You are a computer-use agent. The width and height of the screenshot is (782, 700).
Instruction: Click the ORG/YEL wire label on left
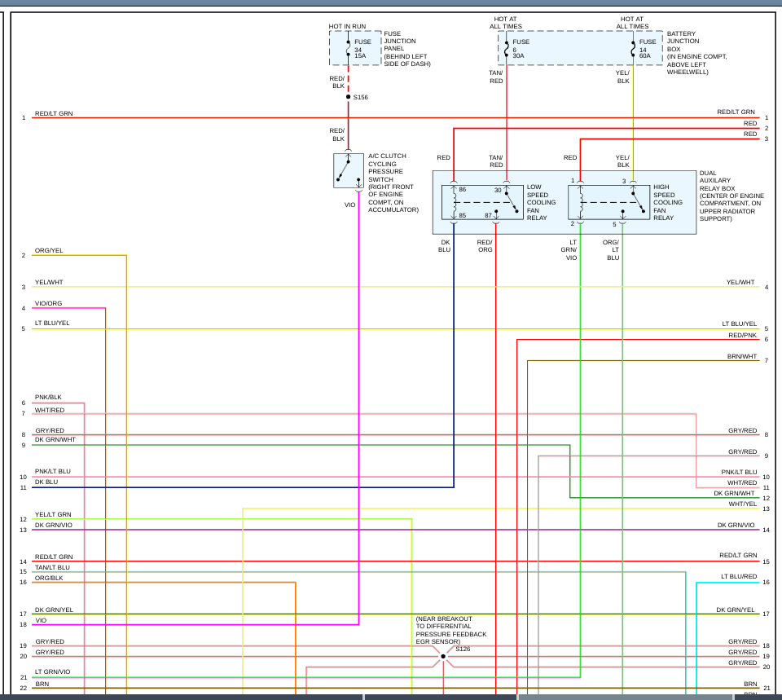[49, 250]
